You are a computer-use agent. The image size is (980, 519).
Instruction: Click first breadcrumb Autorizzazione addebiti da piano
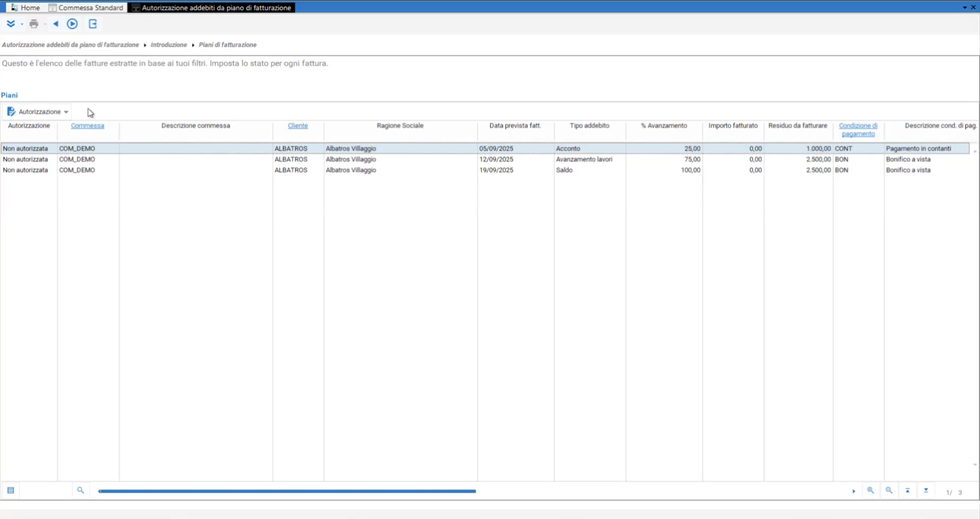(x=70, y=45)
